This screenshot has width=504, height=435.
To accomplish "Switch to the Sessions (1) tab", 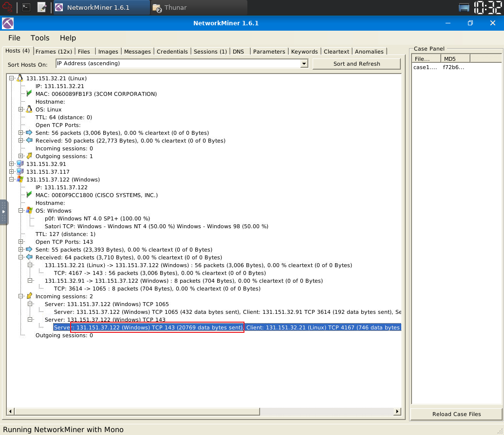I will click(210, 52).
